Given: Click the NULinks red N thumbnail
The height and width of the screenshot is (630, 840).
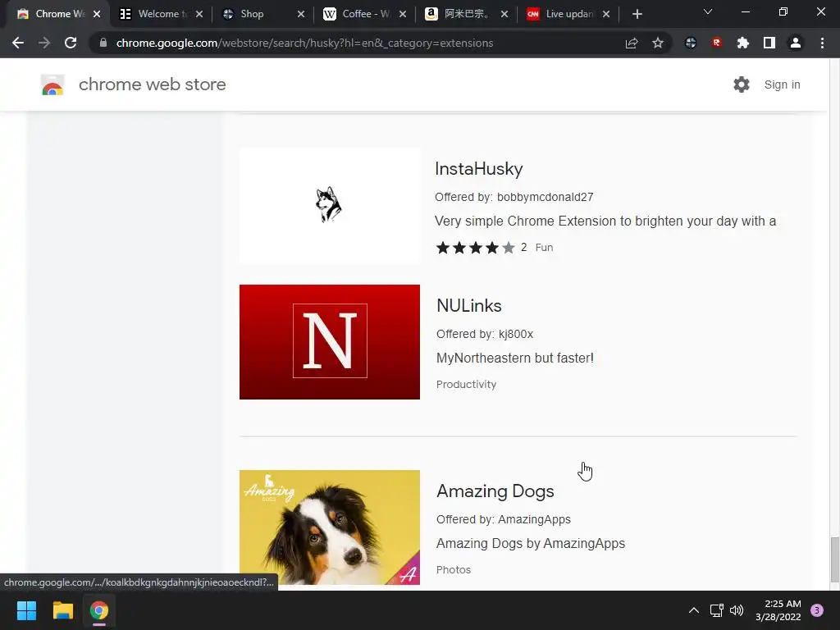Looking at the screenshot, I should [330, 342].
